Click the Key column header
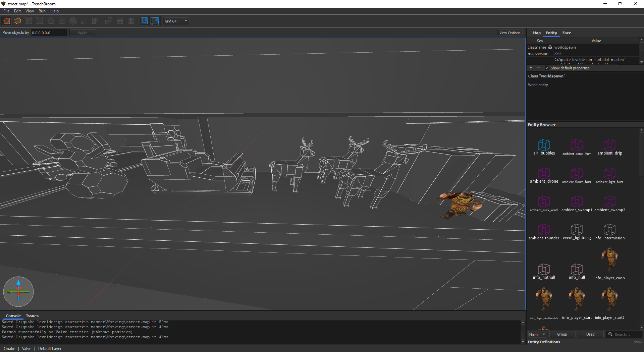Image resolution: width=644 pixels, height=352 pixels. point(540,41)
